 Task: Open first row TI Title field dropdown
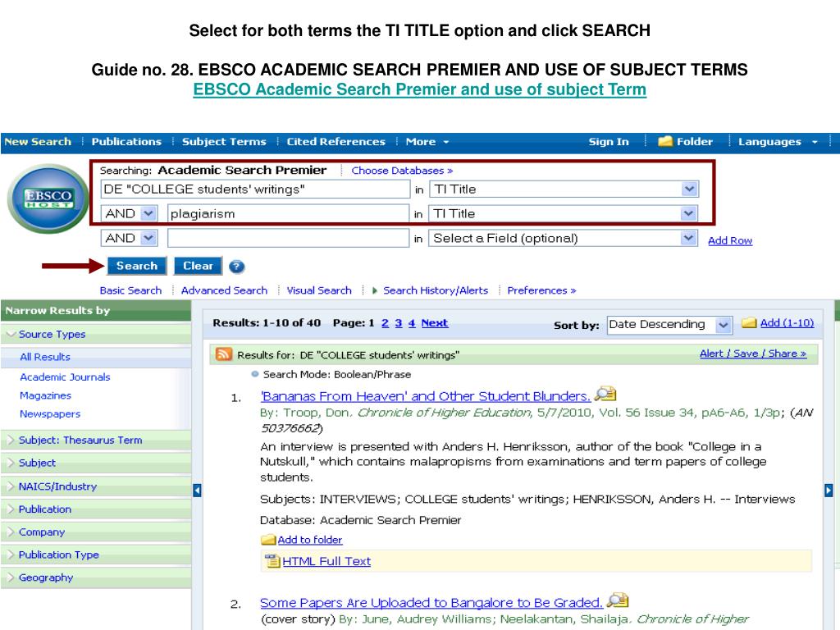[689, 189]
